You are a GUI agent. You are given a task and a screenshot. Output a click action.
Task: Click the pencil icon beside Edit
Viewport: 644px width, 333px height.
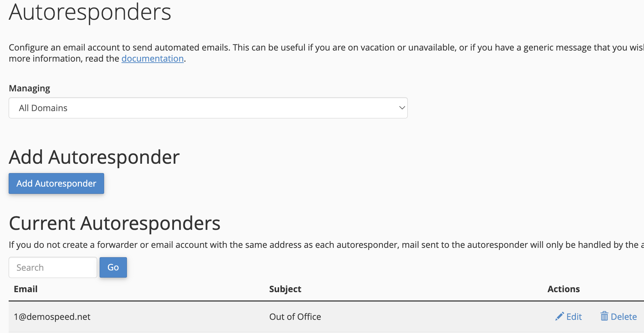559,316
